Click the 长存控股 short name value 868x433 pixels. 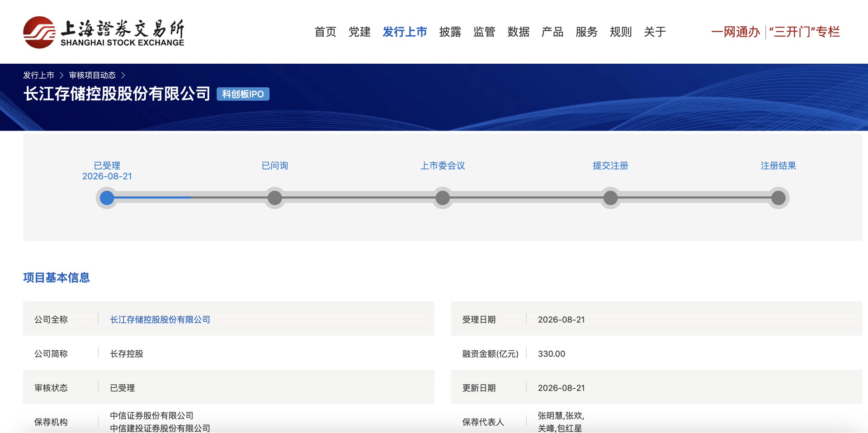tap(127, 354)
